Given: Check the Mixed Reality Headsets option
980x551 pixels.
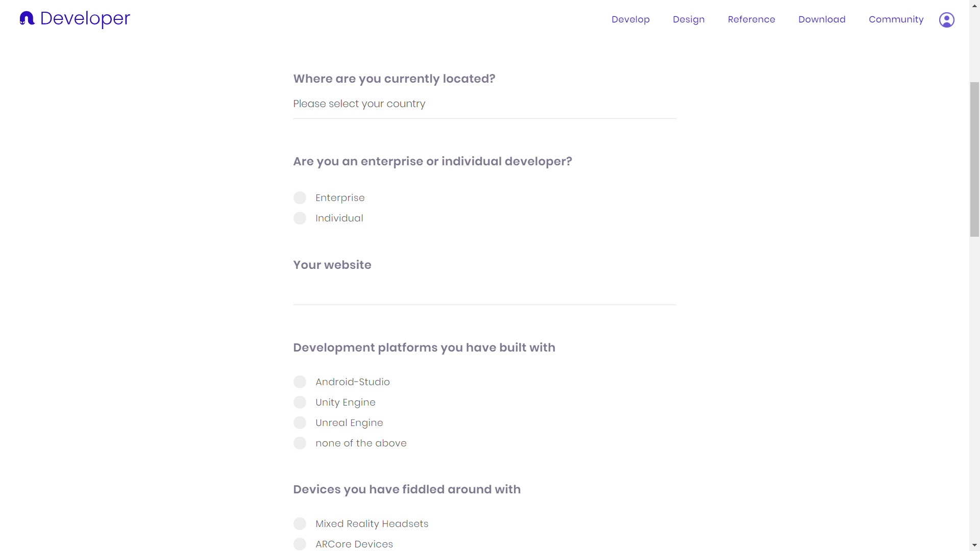Looking at the screenshot, I should click(x=300, y=524).
